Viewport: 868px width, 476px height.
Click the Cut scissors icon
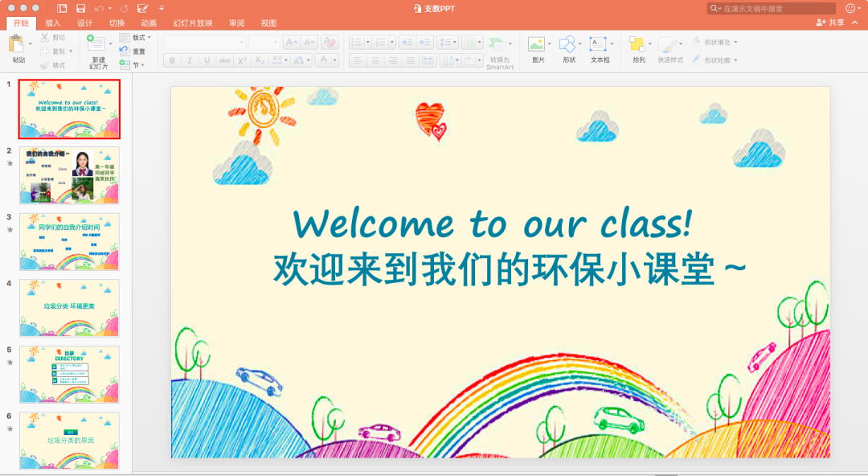(x=45, y=38)
